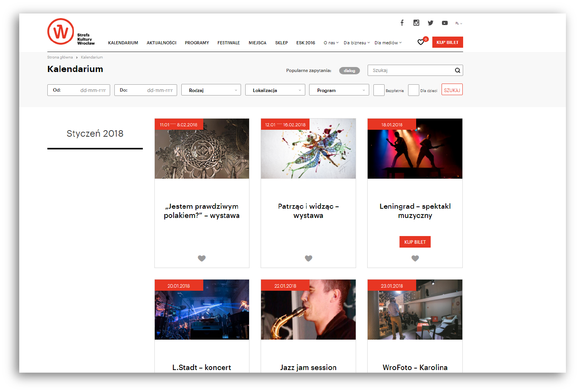Open the dragonfly painting thumbnail

308,149
